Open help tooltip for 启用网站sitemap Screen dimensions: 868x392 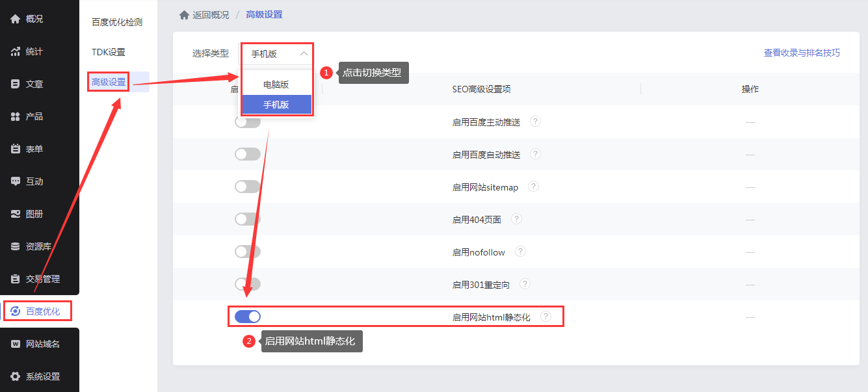(533, 187)
